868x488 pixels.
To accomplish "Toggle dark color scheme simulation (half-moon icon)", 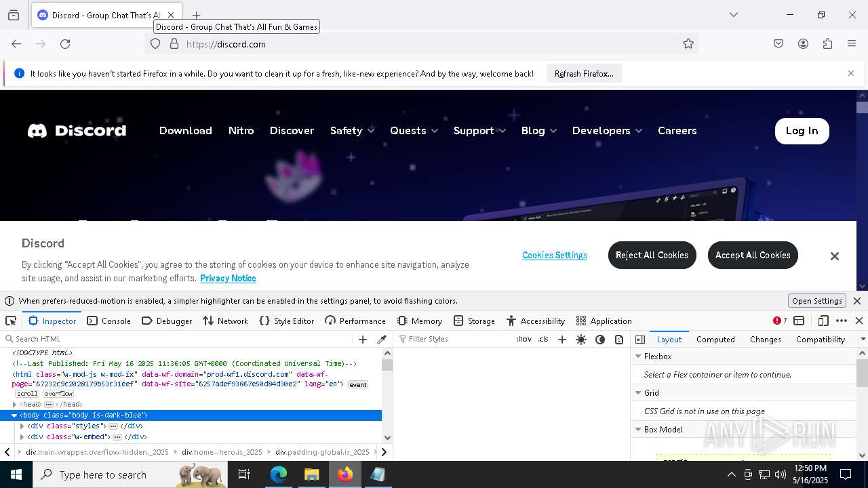I will (600, 340).
